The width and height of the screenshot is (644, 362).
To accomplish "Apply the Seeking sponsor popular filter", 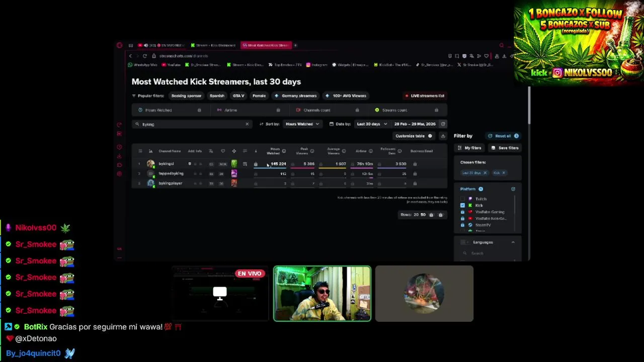I will point(186,96).
